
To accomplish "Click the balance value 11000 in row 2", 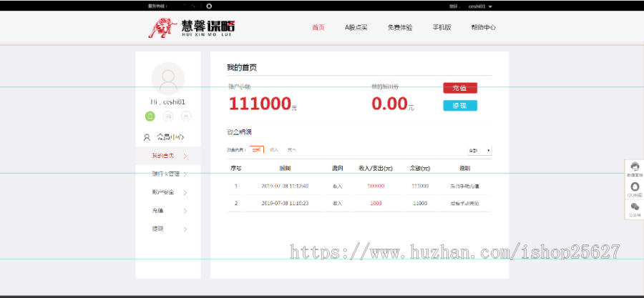I will (420, 204).
